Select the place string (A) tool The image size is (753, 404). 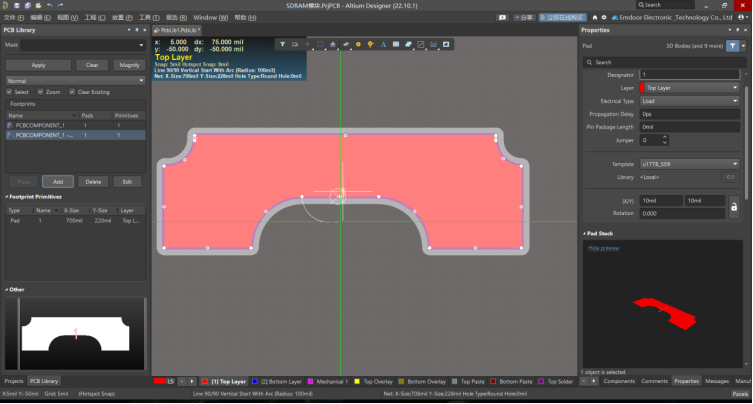pos(383,44)
